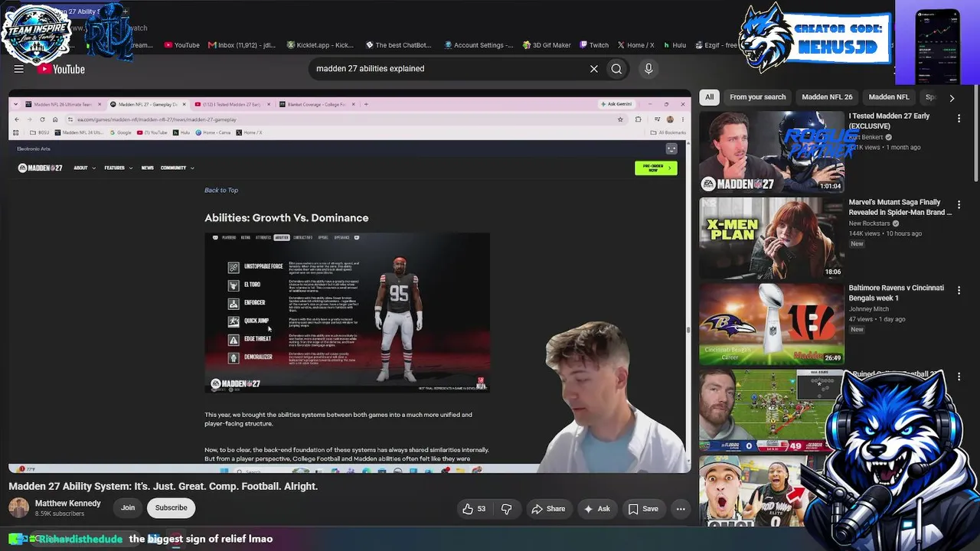Open the Kicklet.app bookmark
Screen dimensions: 980x551
click(321, 45)
